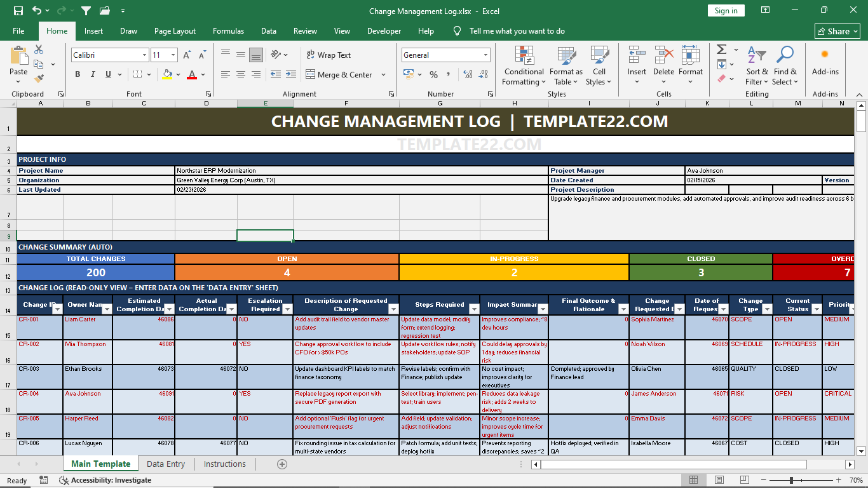Apply Comma Style number format
The width and height of the screenshot is (868, 489).
click(449, 74)
